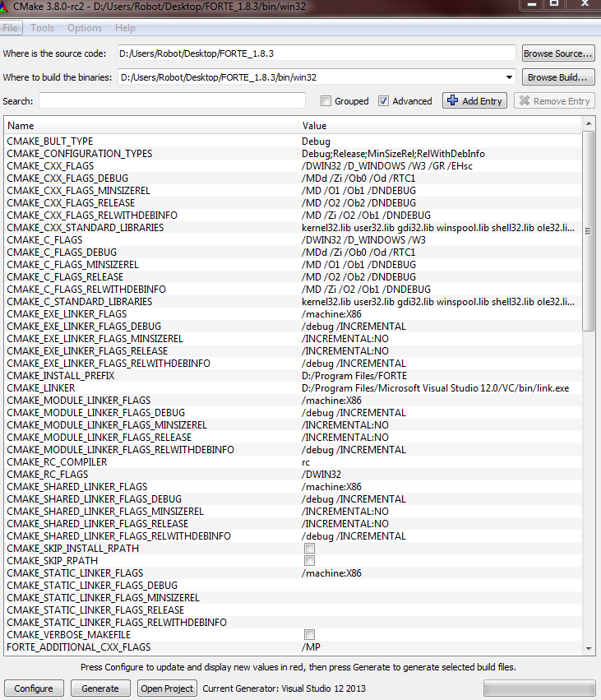Select the FORTE_ADDITIONAL_CXX_FLAGS entry name

pyautogui.click(x=79, y=647)
